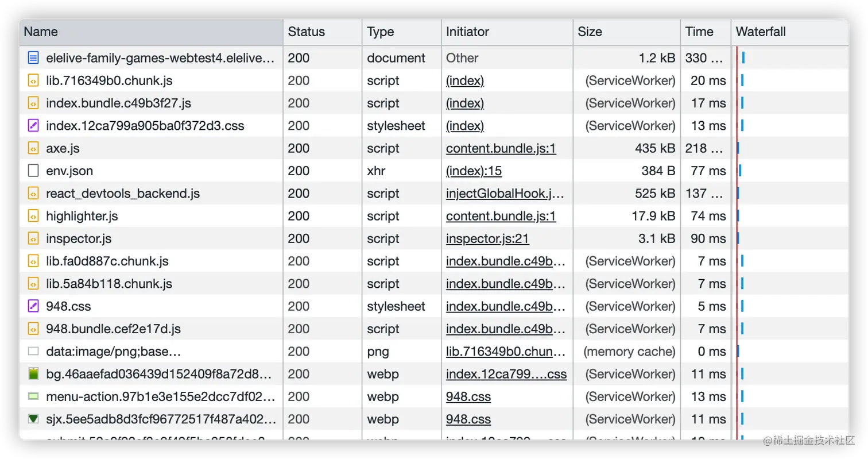Image resolution: width=868 pixels, height=459 pixels.
Task: Click stylesheet icon of index.12ca799a905ba0f372d3.css
Action: [34, 126]
